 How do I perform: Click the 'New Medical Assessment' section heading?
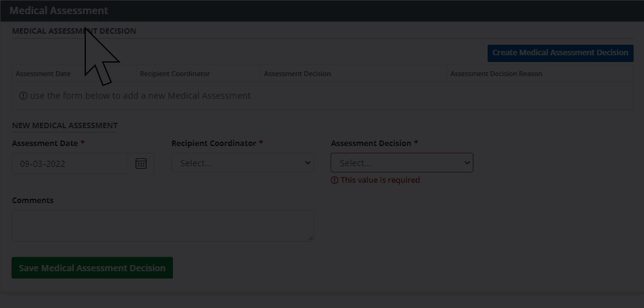64,126
